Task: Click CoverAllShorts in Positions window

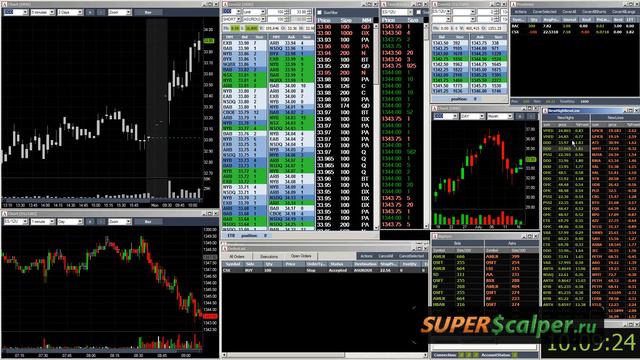Action: pos(594,12)
